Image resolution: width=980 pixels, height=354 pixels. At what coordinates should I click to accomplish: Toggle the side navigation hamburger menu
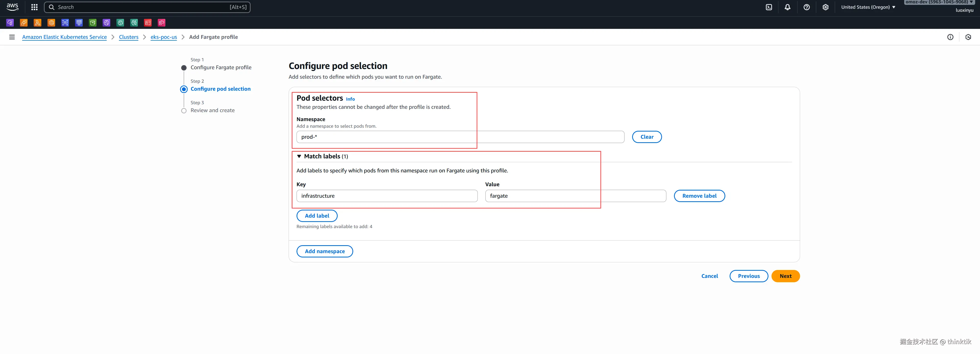point(12,37)
